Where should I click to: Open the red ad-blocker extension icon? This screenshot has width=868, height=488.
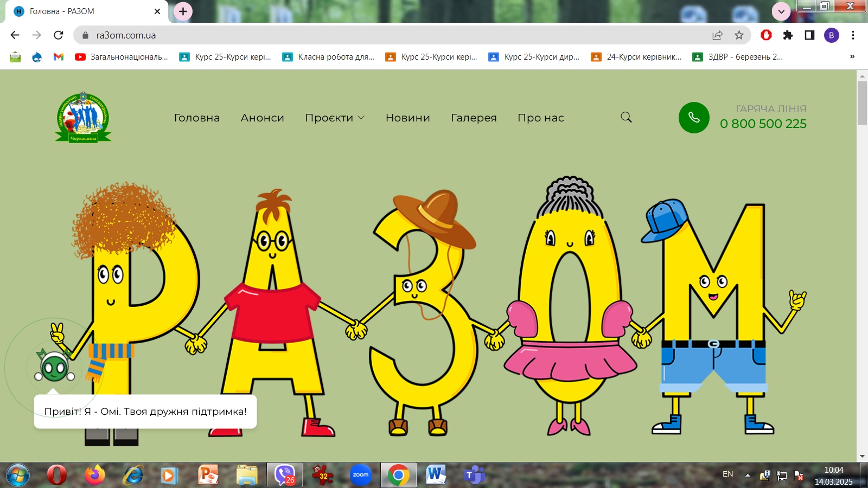pos(766,35)
